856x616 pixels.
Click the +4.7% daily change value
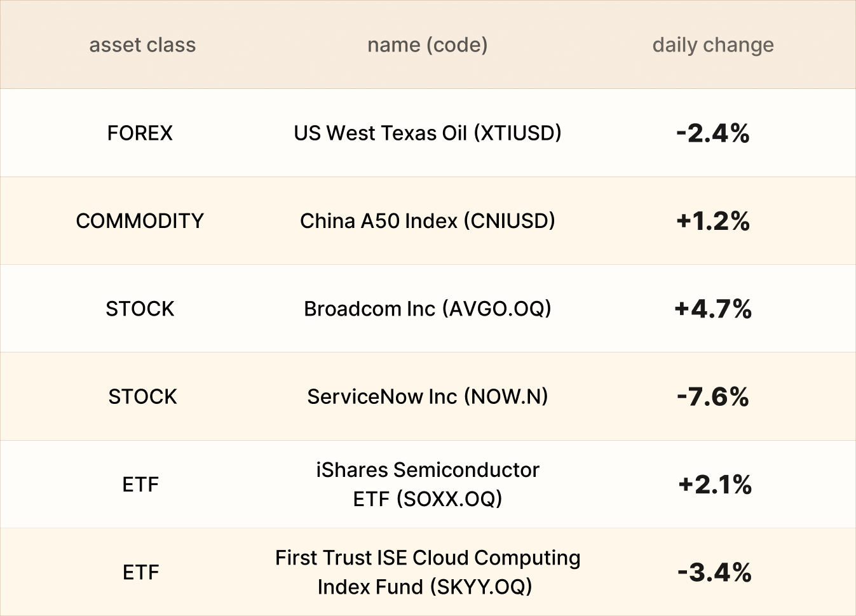click(713, 309)
